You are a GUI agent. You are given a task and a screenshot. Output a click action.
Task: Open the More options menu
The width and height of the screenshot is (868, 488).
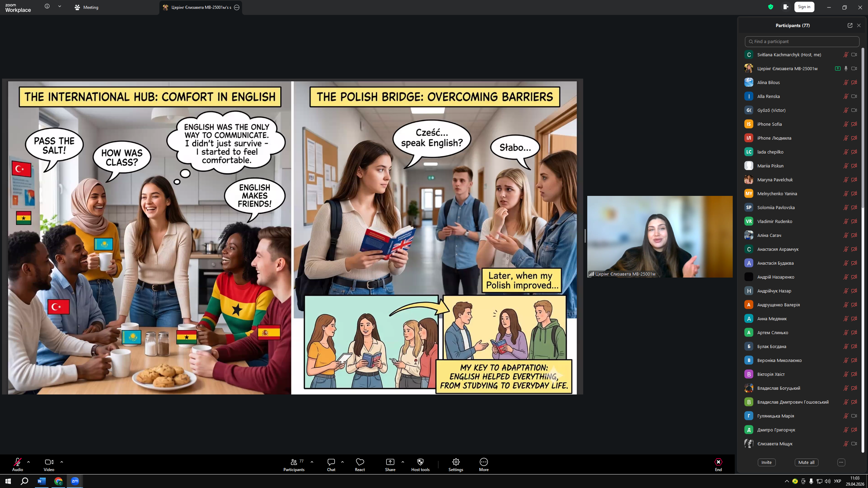(x=484, y=465)
